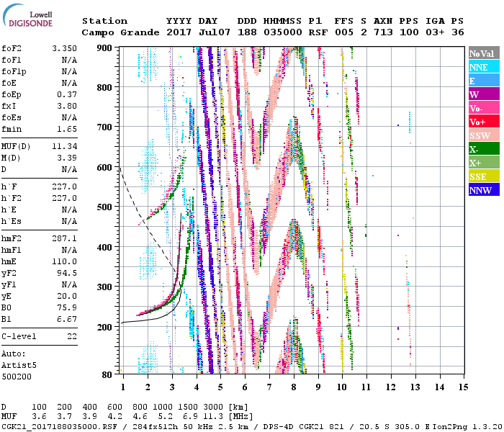
Task: Click the NNE cyan legend swatch
Action: point(483,67)
